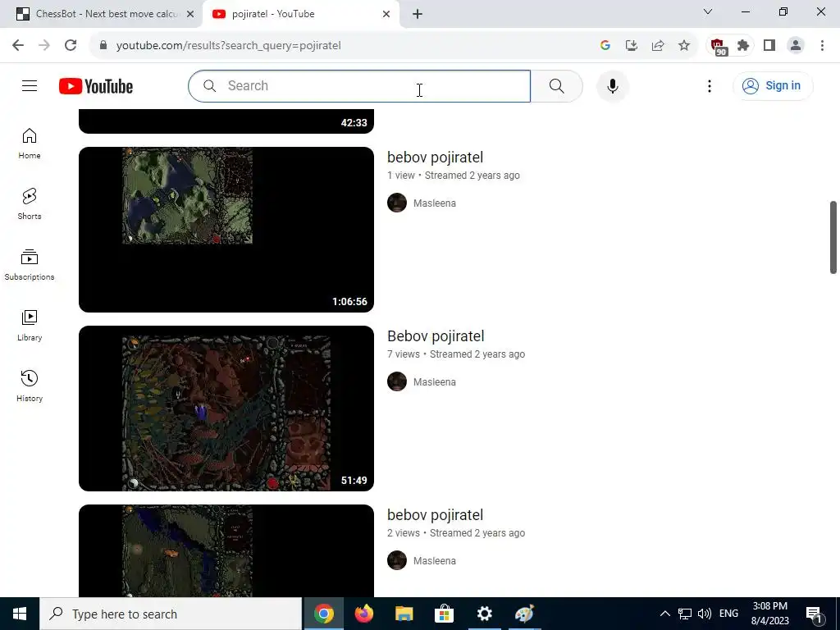Viewport: 840px width, 630px height.
Task: Click the Sign in button
Action: click(773, 85)
